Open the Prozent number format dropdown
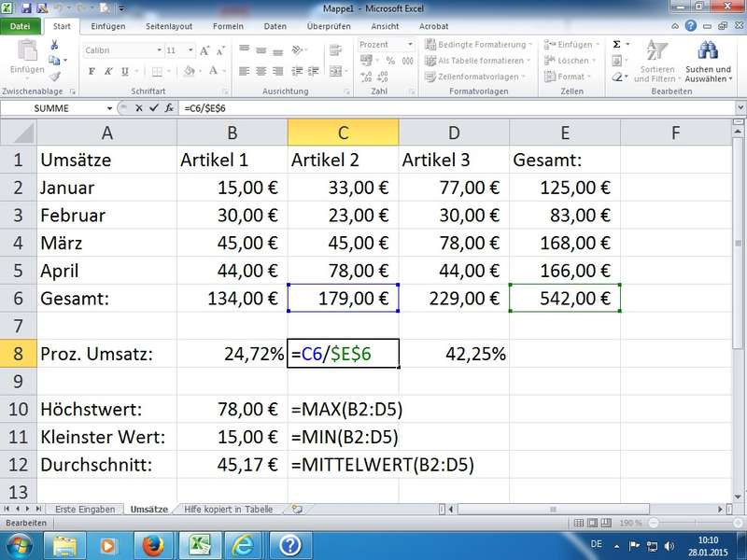 (x=409, y=45)
